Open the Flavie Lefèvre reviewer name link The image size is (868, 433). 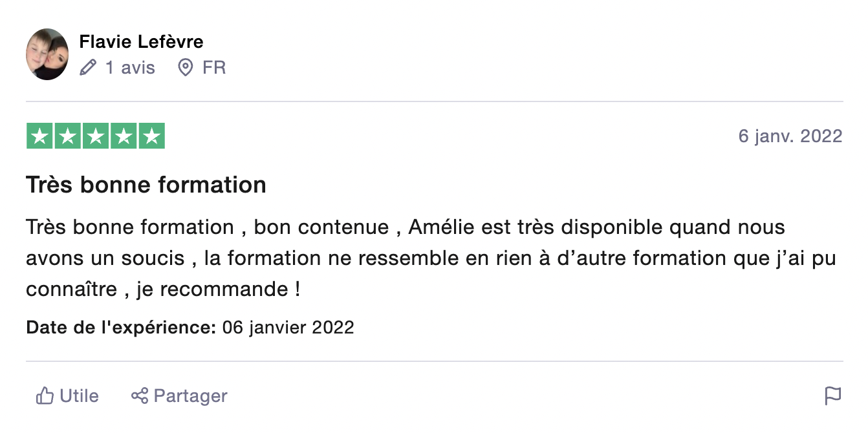click(x=141, y=42)
